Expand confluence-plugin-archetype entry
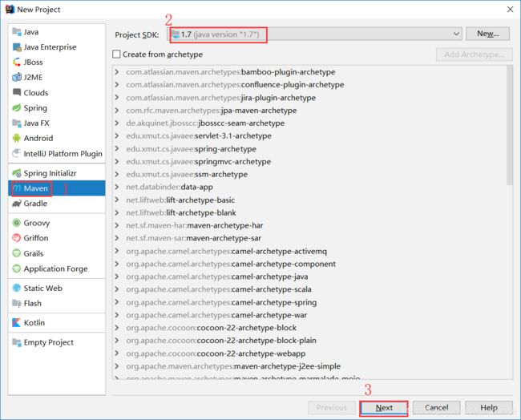 (117, 85)
